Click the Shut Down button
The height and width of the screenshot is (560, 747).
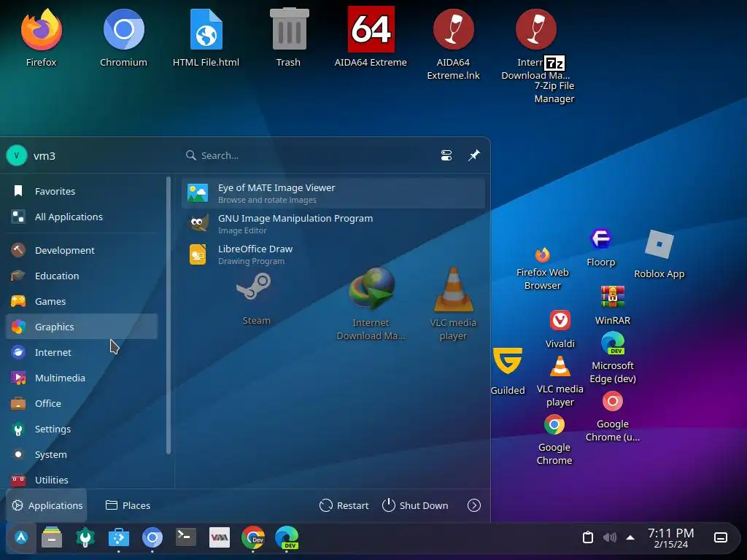(415, 505)
